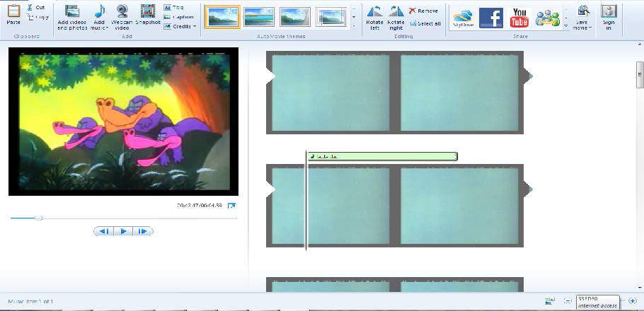Click the Sign in button

click(x=609, y=18)
